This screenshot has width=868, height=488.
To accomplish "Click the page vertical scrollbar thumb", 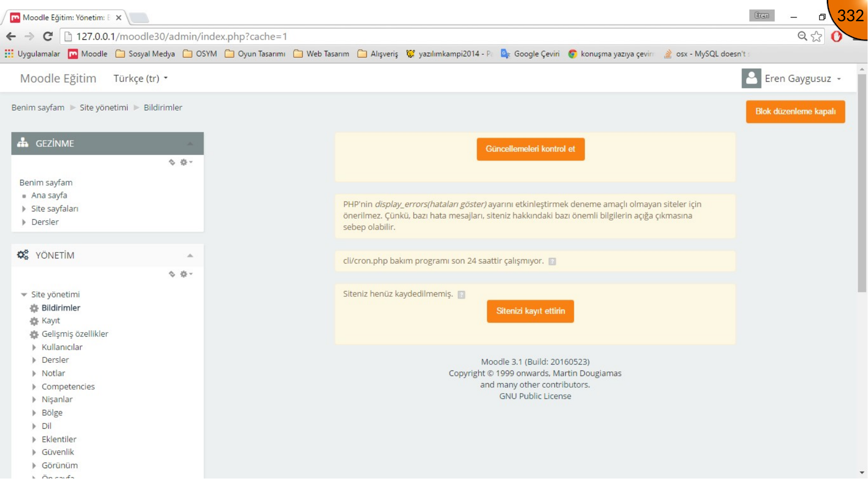I will 862,183.
